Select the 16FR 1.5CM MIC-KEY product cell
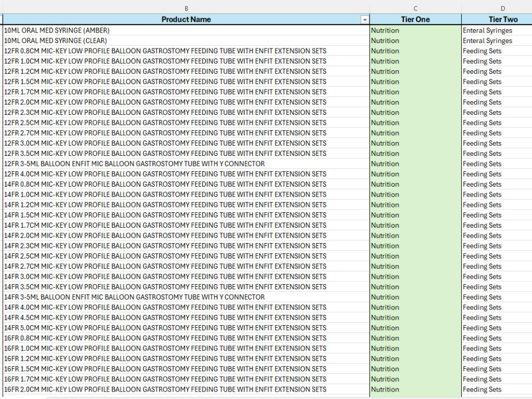This screenshot has width=532, height=399. [186, 369]
